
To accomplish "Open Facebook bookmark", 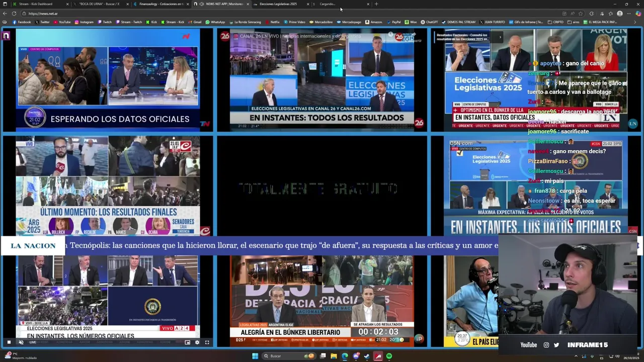I will point(21,22).
